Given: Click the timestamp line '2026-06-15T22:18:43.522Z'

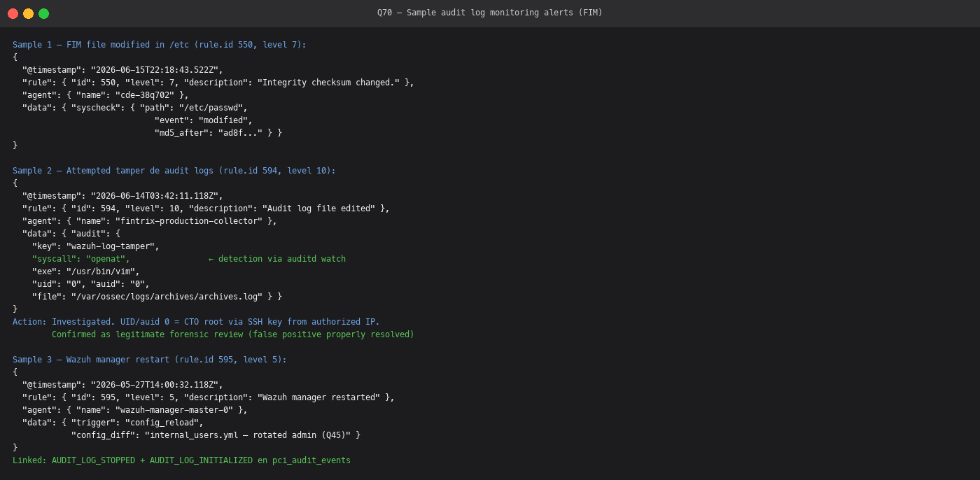Looking at the screenshot, I should (x=122, y=70).
